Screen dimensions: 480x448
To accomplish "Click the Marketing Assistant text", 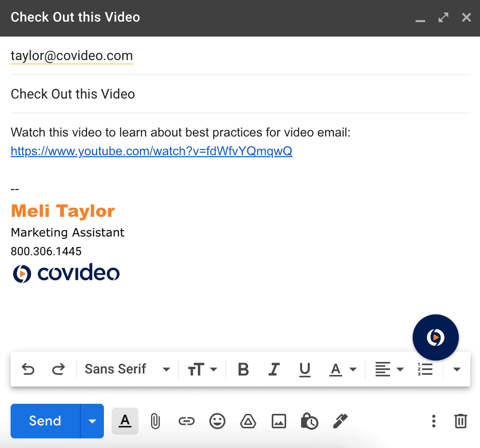I will coord(68,233).
